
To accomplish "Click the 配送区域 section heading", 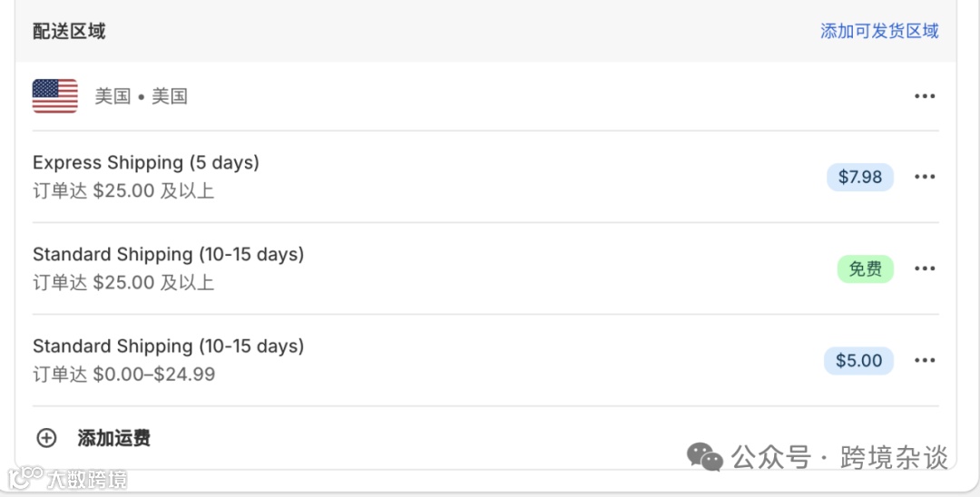I will click(x=69, y=31).
